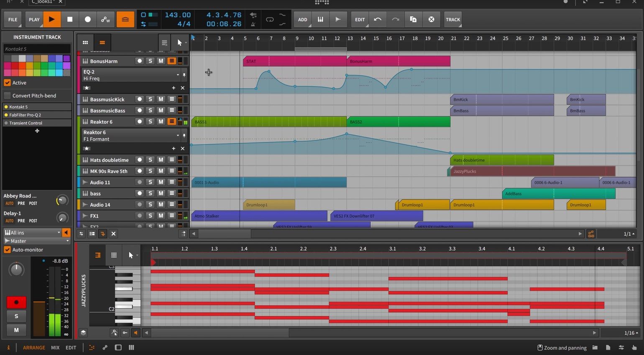Select Kontakt 5 device in the list
The width and height of the screenshot is (644, 355).
click(37, 107)
